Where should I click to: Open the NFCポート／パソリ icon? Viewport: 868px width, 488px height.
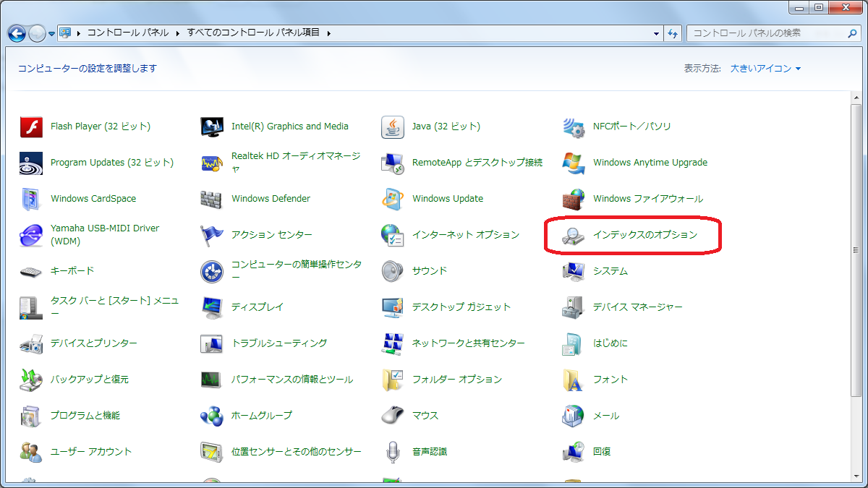tap(574, 127)
